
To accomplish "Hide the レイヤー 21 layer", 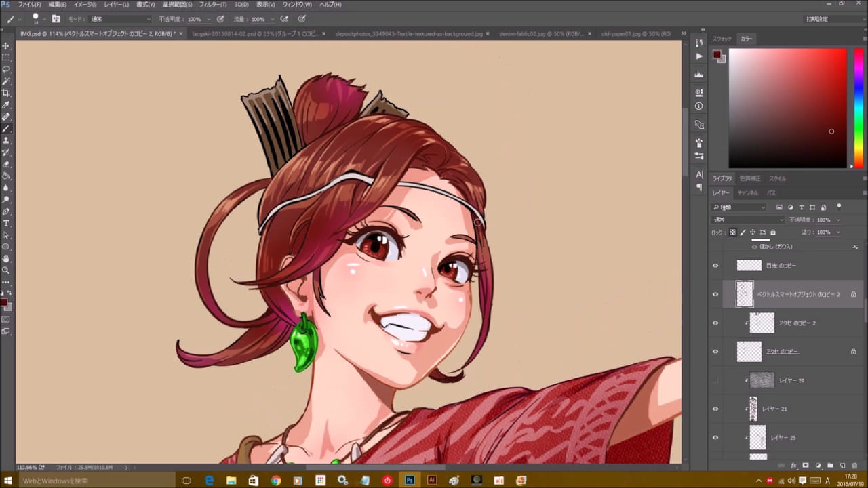I will (x=715, y=409).
